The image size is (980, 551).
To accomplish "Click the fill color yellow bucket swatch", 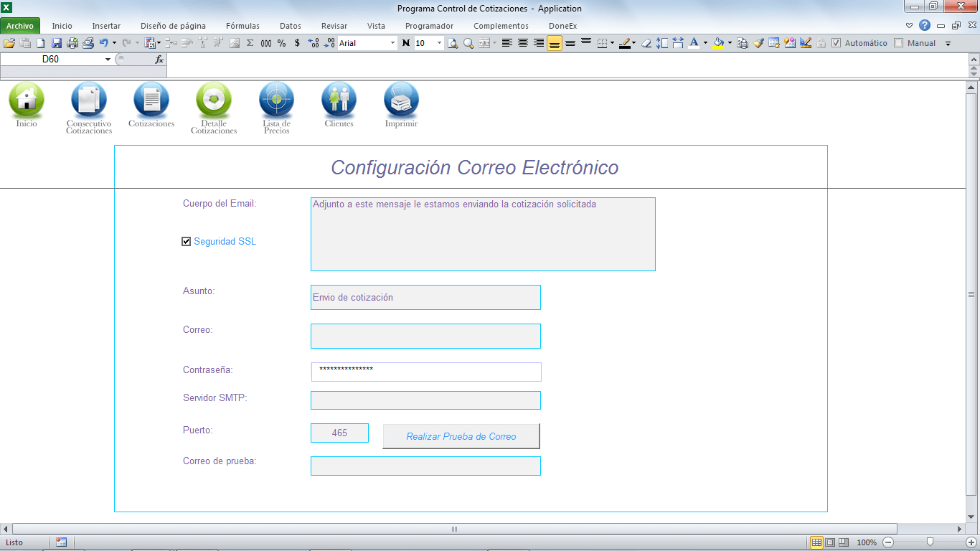I will 718,43.
